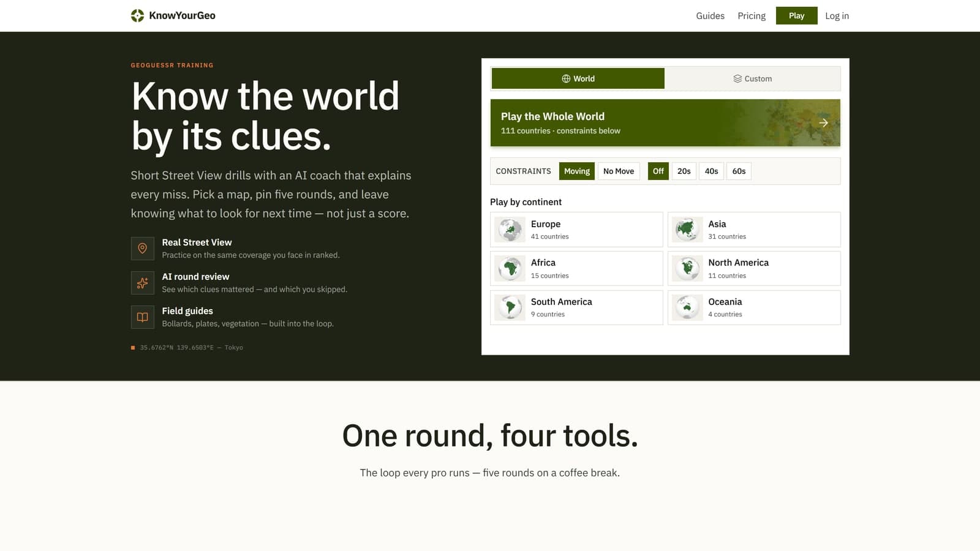Click the Africa globe thumbnail
Viewport: 980px width, 551px height.
pos(510,268)
